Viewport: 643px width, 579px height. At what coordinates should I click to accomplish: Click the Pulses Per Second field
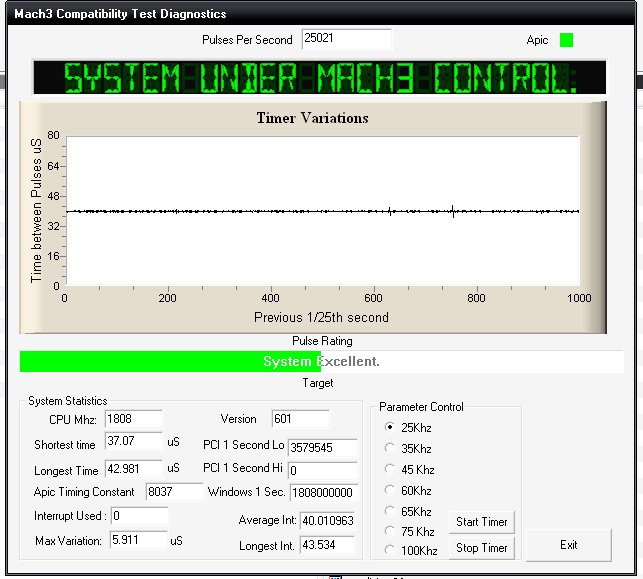[347, 39]
